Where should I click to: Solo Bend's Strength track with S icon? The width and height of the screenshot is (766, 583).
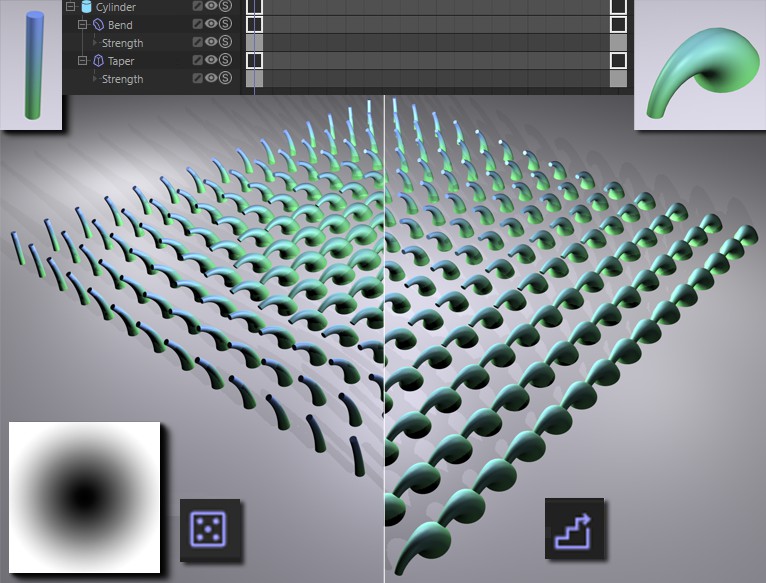pos(225,42)
